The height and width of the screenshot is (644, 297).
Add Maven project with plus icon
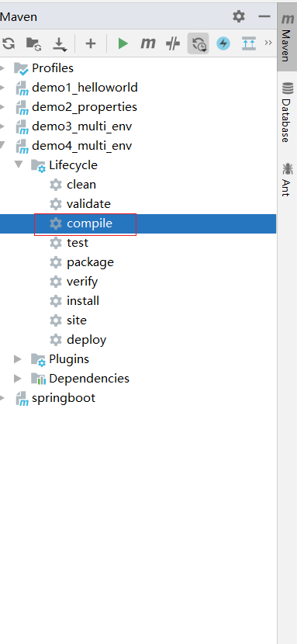[90, 43]
